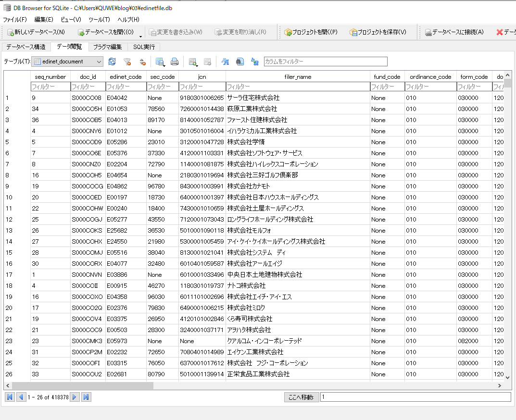The image size is (516, 420).
Task: Save the project
Action: [x=378, y=32]
